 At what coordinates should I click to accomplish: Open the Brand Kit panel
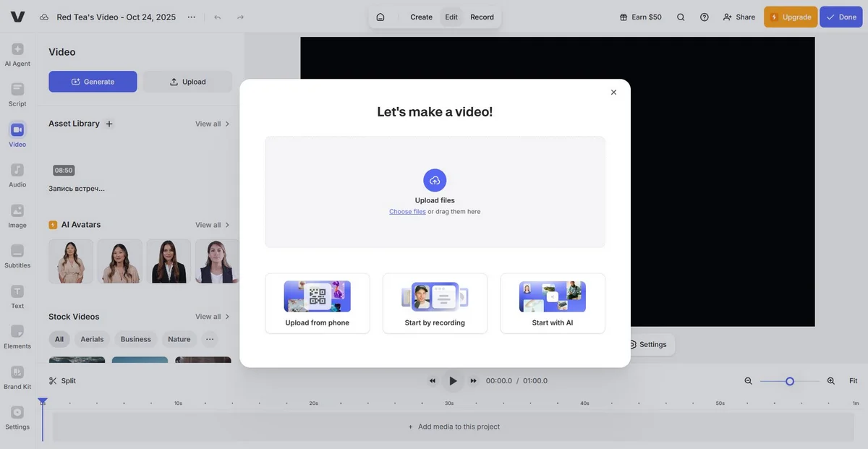(17, 378)
